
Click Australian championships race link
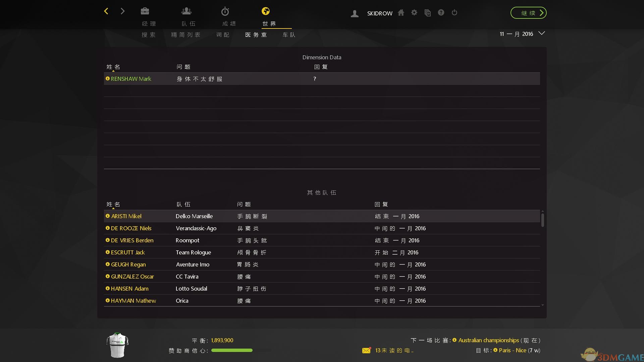point(488,340)
